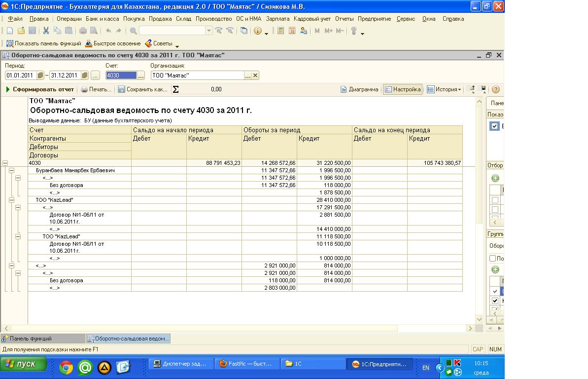Open the История dropdown

pos(444,89)
